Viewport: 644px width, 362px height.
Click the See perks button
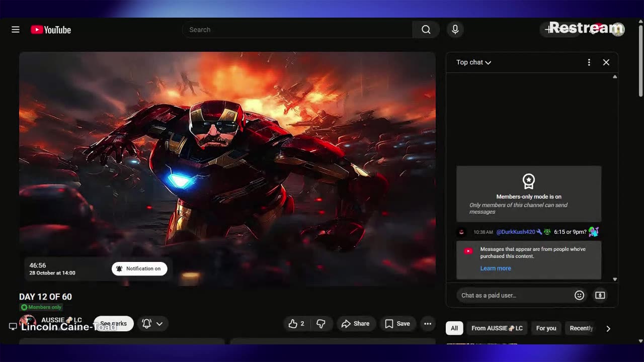coord(114,324)
